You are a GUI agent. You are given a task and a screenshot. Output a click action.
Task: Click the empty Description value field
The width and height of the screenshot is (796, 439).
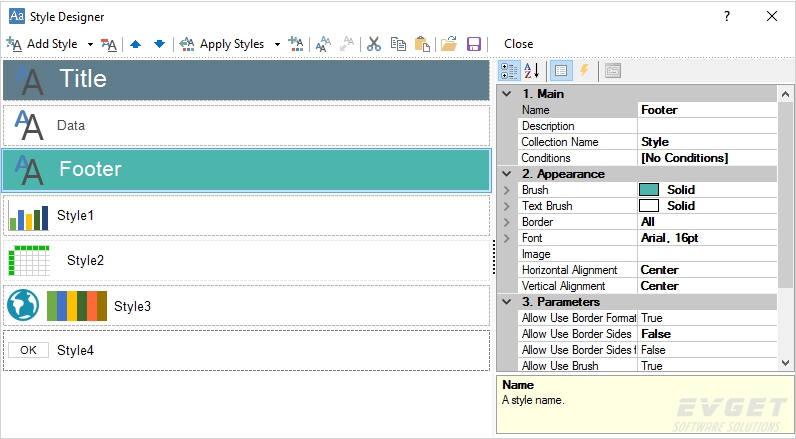point(707,126)
